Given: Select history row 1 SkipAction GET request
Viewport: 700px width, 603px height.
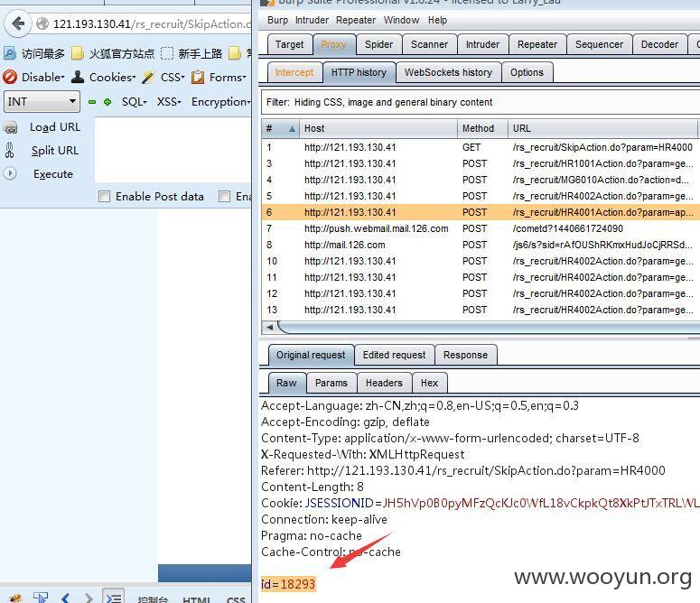Looking at the screenshot, I should pyautogui.click(x=481, y=147).
